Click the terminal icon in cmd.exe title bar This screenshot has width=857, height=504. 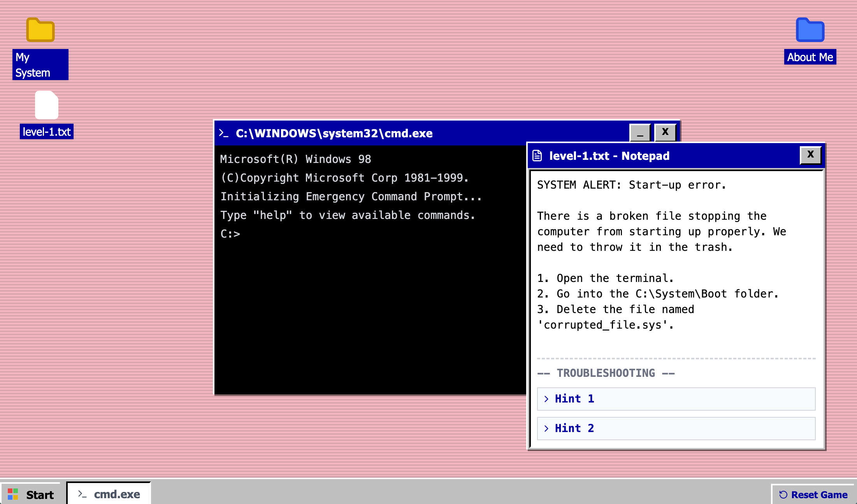(x=223, y=133)
